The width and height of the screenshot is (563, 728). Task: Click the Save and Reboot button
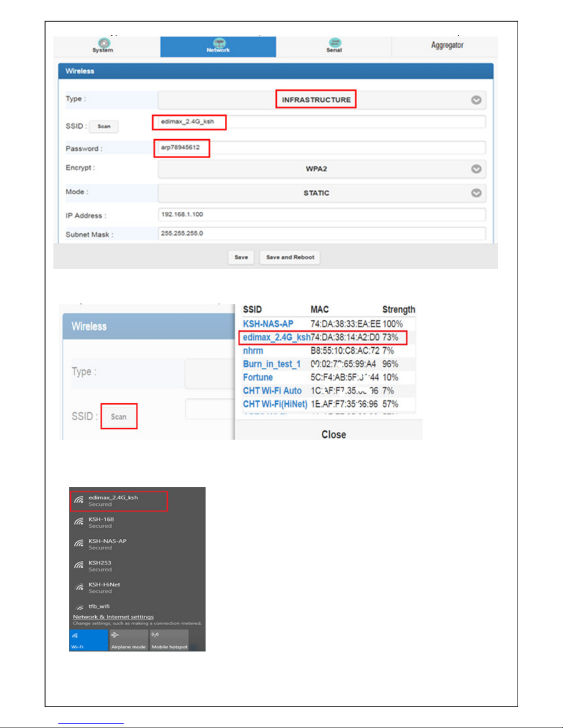coord(290,257)
